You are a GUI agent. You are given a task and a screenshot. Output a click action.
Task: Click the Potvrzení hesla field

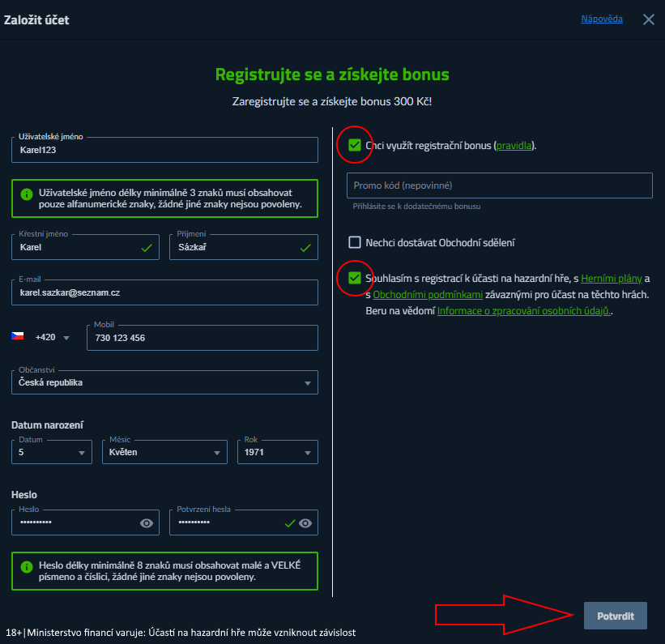pos(244,522)
